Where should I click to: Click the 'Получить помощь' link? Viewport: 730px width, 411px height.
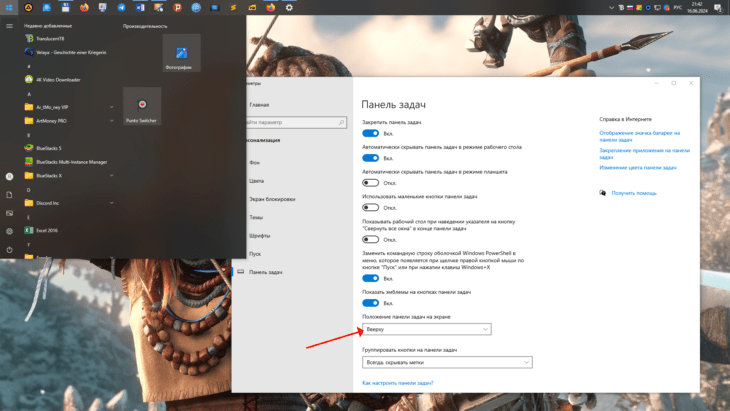pos(634,193)
